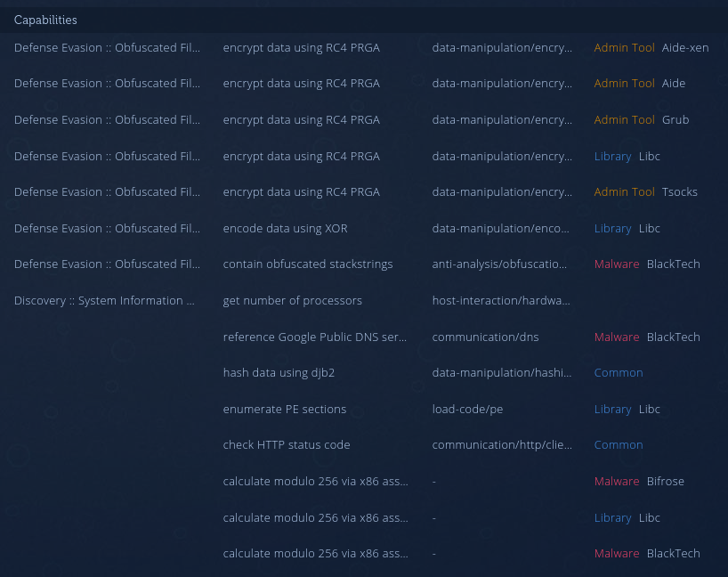This screenshot has height=577, width=728.
Task: Select 'encode data using XOR' capability
Action: point(285,228)
